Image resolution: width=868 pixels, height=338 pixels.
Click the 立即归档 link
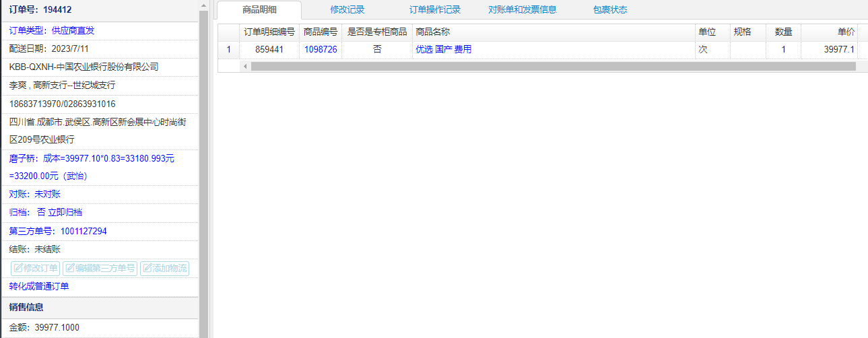65,212
